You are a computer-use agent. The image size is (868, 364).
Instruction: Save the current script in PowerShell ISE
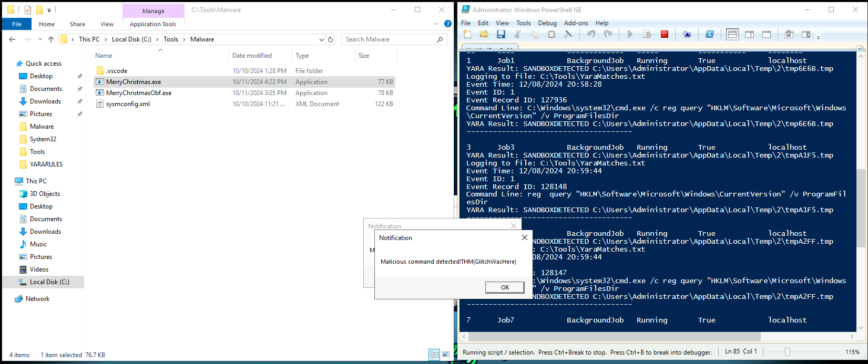(x=501, y=34)
